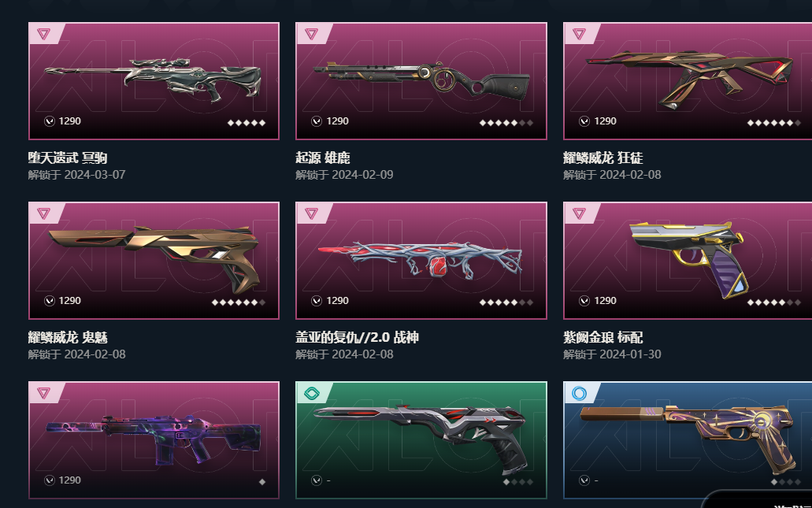The image size is (812, 508).
Task: Click the VP currency icon on 起源 雄鹿 card
Action: pos(317,121)
